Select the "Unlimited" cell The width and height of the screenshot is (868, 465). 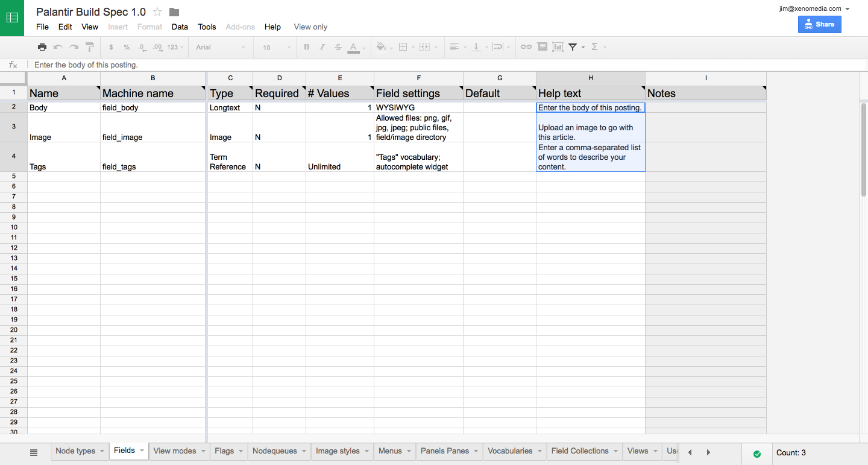(x=340, y=157)
